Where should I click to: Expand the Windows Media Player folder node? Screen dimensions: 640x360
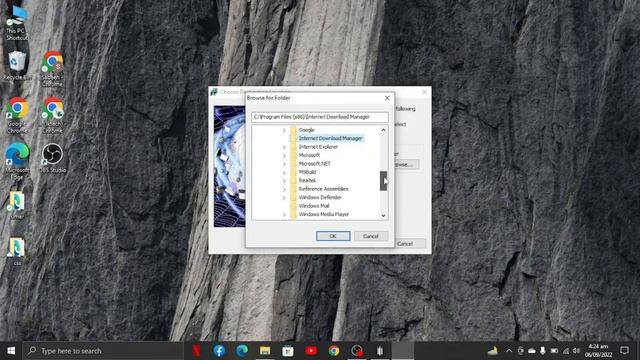[284, 214]
